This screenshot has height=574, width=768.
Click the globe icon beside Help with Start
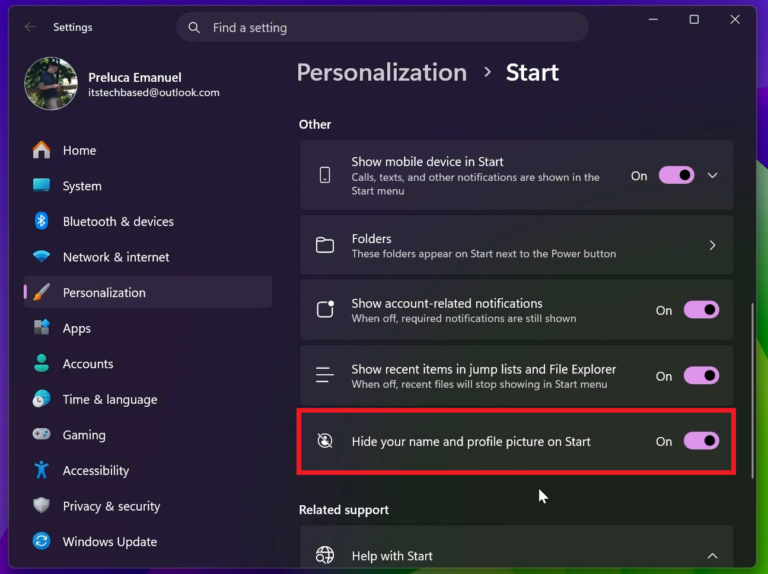325,555
